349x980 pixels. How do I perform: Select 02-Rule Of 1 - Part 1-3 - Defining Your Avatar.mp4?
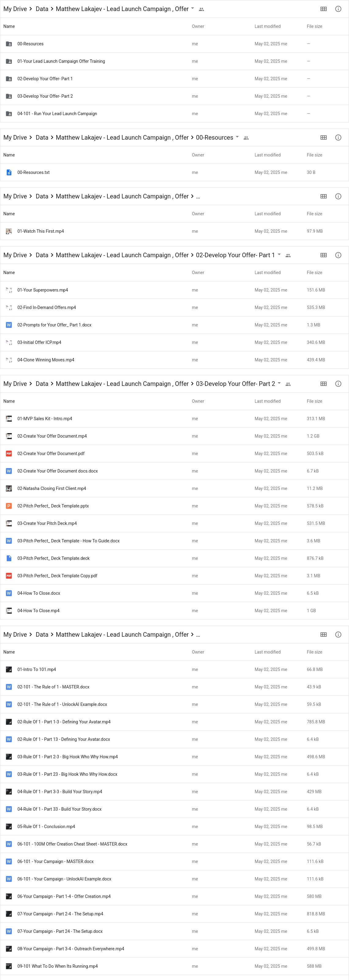(174, 722)
